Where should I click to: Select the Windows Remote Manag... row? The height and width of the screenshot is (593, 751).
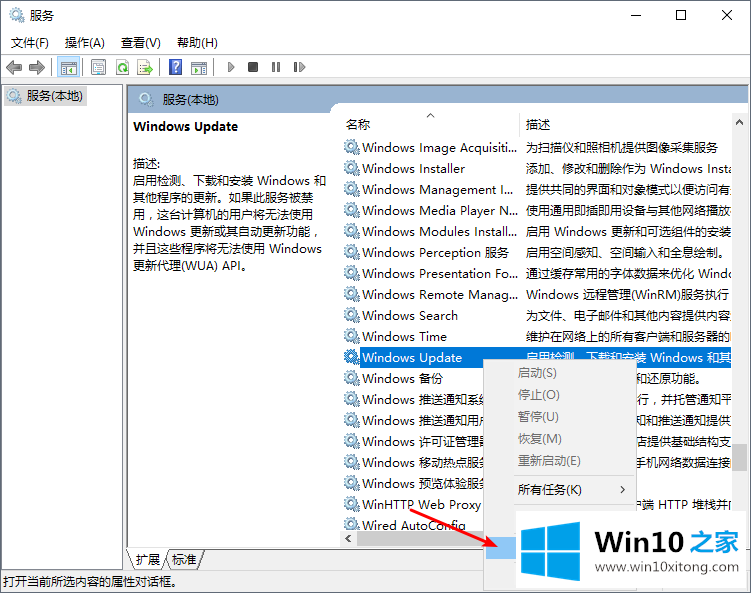click(537, 295)
